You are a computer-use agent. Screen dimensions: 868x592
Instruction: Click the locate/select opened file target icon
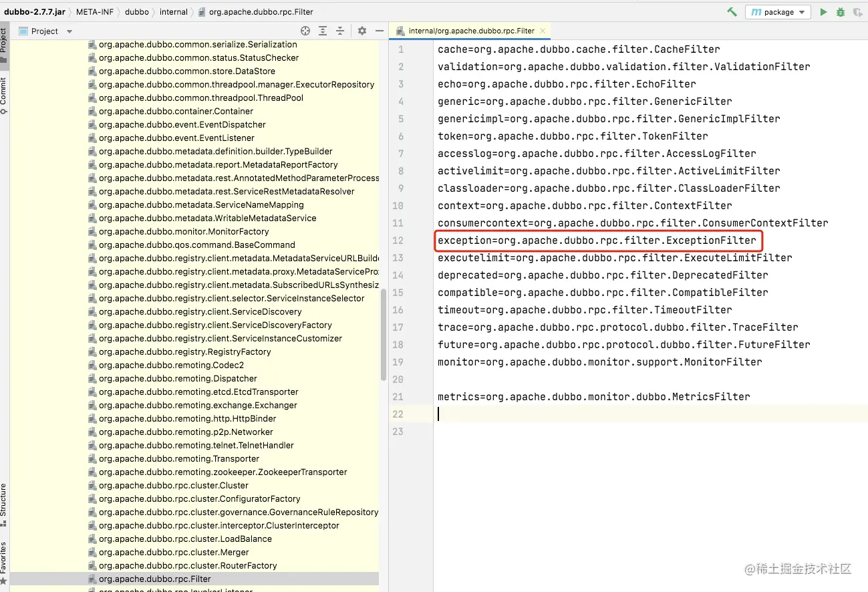pyautogui.click(x=305, y=31)
